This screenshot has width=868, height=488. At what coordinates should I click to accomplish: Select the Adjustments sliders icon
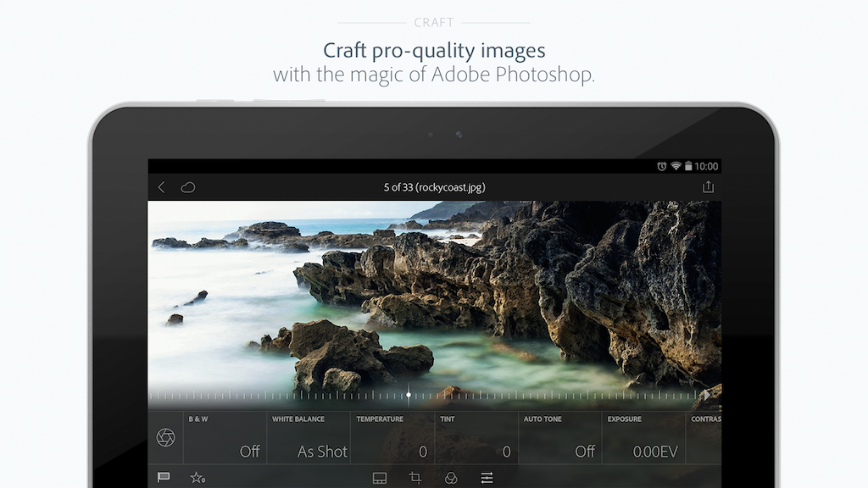(487, 478)
